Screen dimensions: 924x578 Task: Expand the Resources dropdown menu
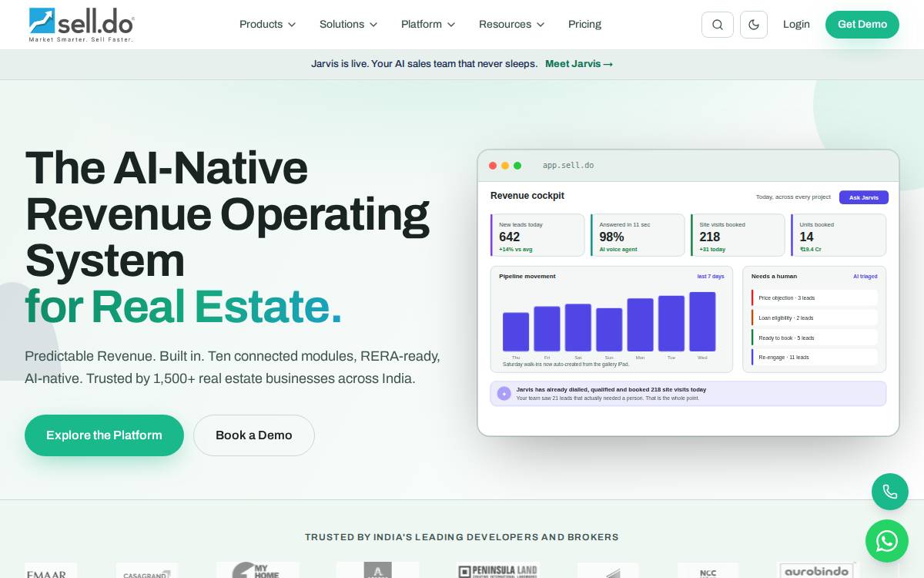tap(511, 25)
